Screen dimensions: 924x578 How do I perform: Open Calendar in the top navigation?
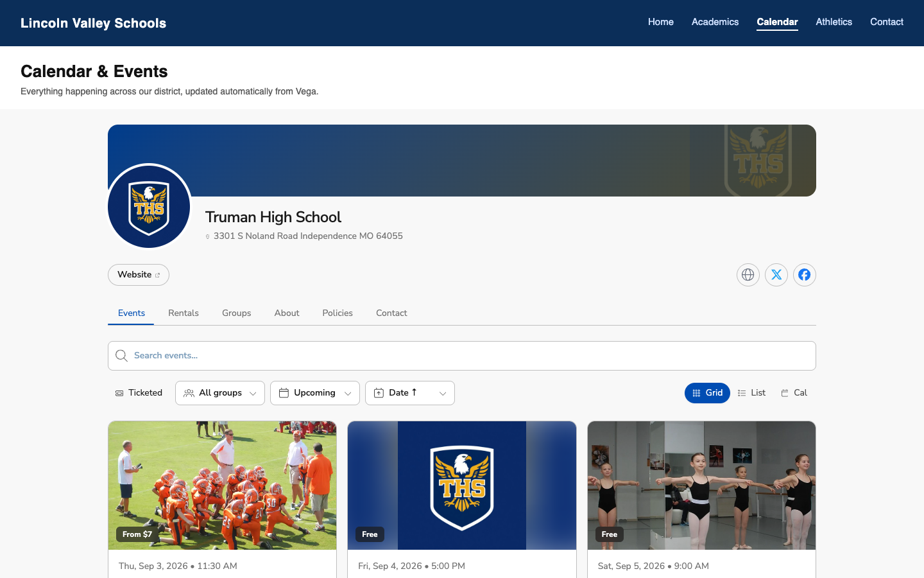778,22
